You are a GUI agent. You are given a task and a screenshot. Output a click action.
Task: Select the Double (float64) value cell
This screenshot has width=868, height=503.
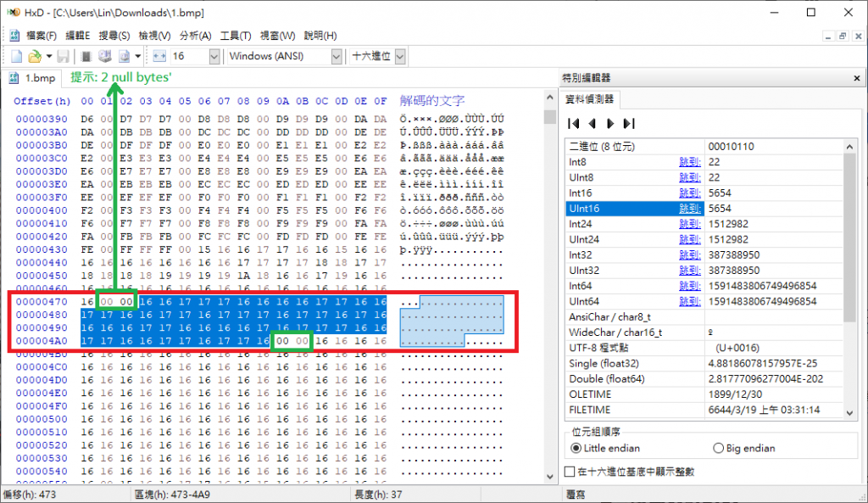773,379
